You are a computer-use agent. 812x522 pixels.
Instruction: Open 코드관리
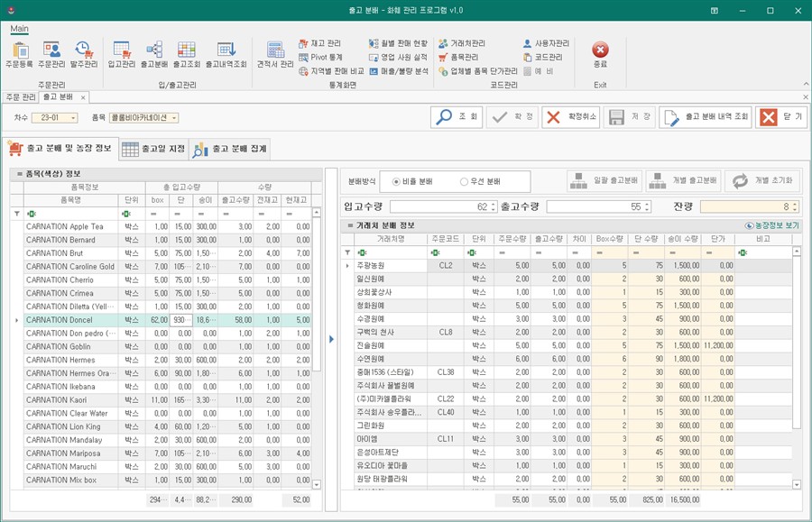542,58
